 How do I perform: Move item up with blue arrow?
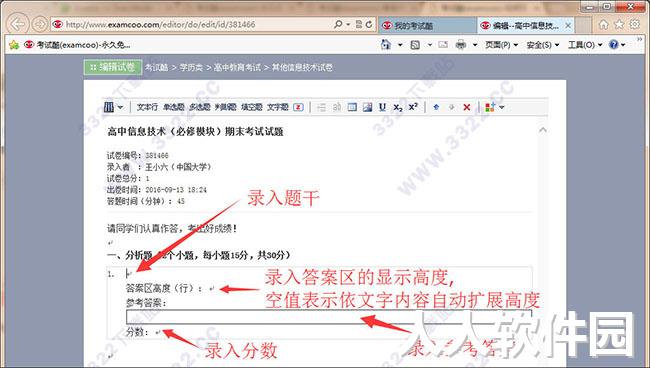coord(436,107)
